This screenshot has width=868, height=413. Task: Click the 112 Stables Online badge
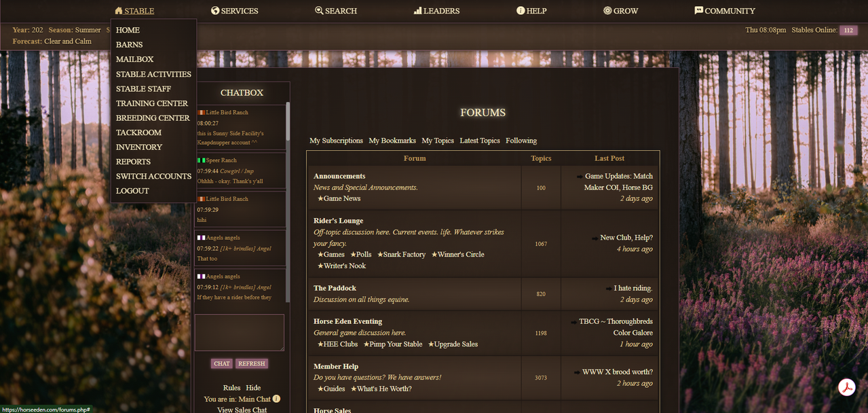tap(848, 31)
